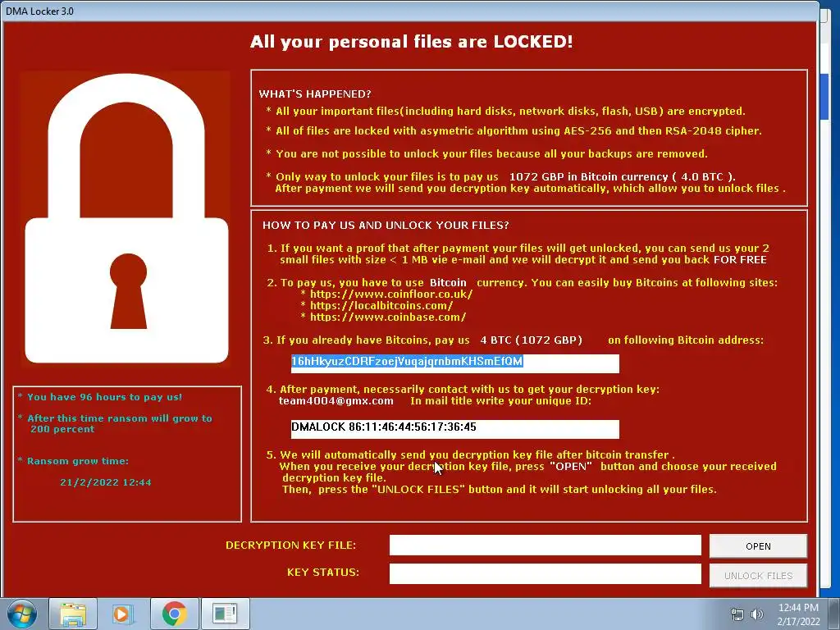
Task: Click the localbitcoins.com link
Action: point(381,306)
